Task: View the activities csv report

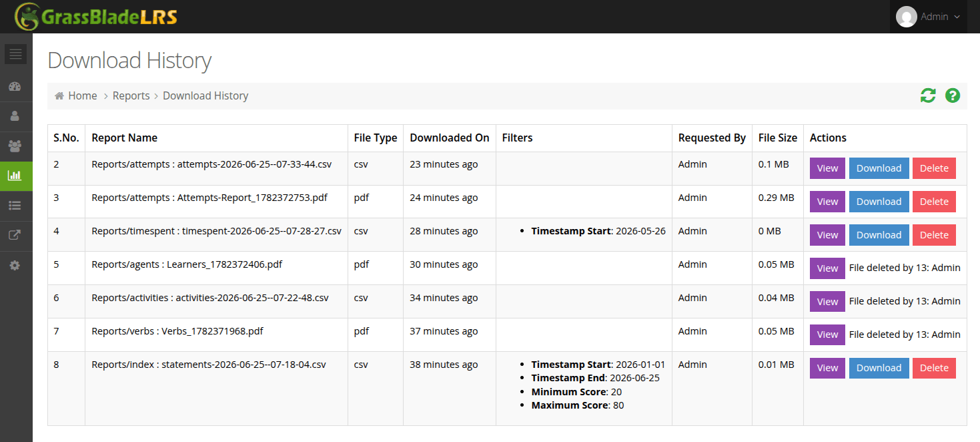Action: [827, 302]
